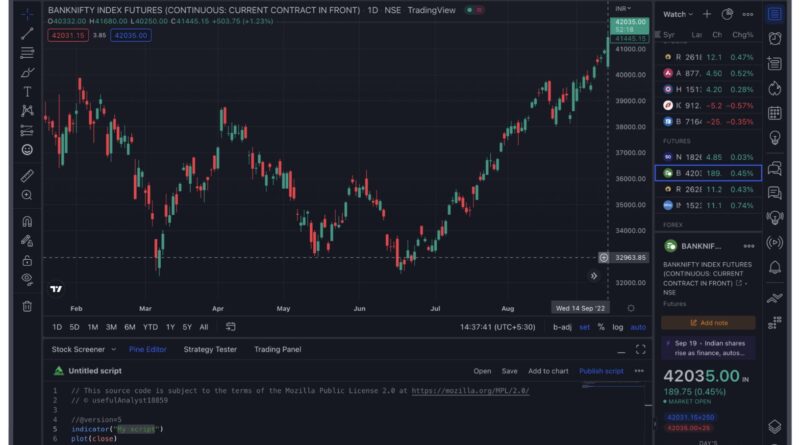The image size is (800, 445).
Task: Switch to the Strategy Tester tab
Action: (210, 350)
